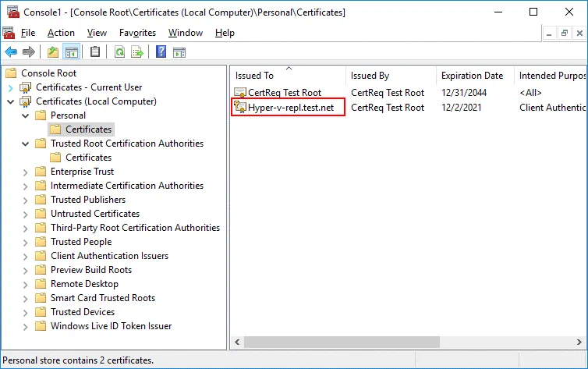Sort by Expiration Date column header
Viewport: 588px width, 369px height.
(472, 76)
